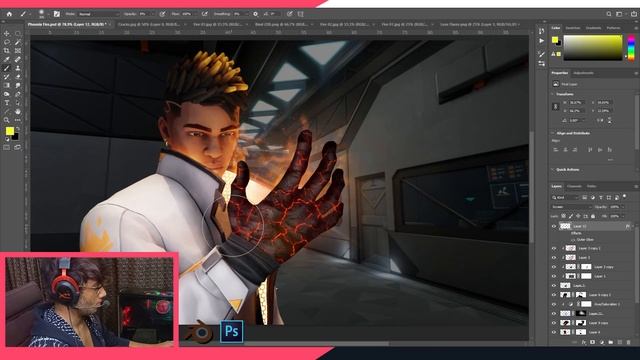
Task: Collapse the Align and Distribute section
Action: click(x=553, y=133)
